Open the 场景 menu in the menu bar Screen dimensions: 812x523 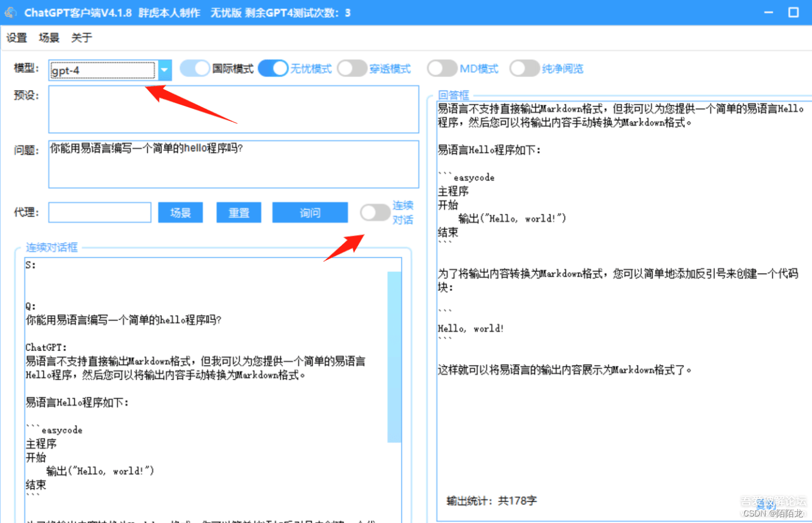click(x=49, y=38)
